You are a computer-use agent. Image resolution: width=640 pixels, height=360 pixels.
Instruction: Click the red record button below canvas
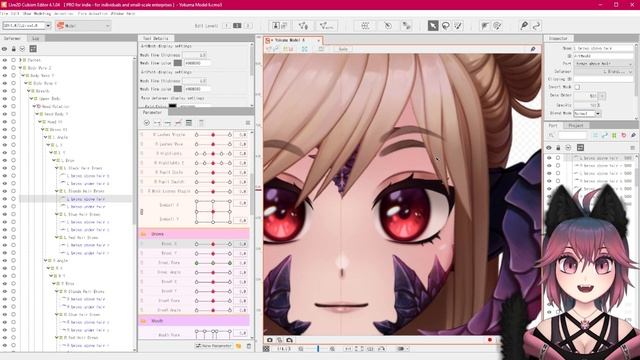pos(490,340)
